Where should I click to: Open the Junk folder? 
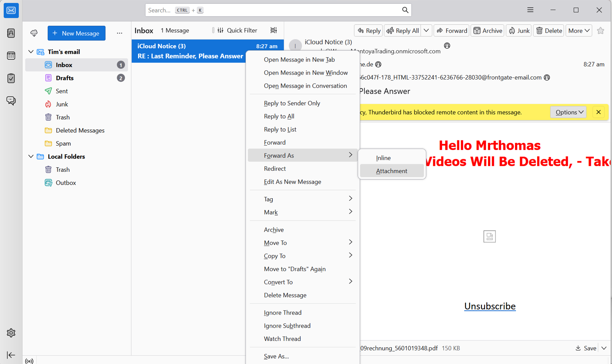click(x=77, y=104)
